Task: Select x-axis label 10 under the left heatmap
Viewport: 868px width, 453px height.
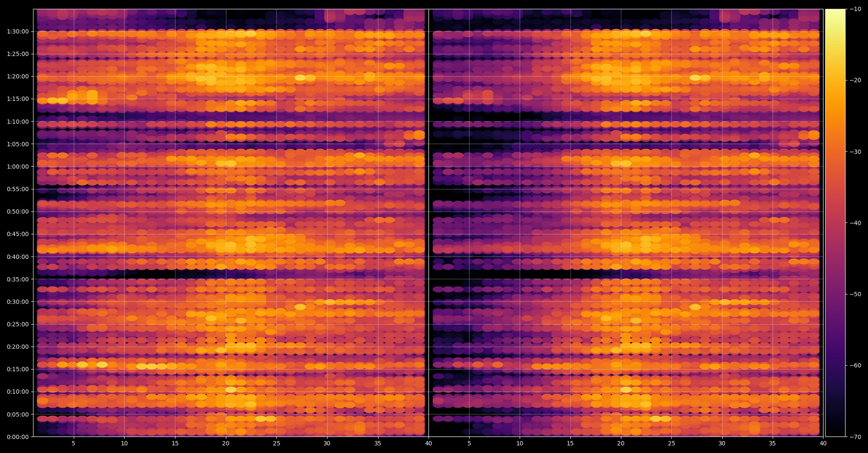Action: (x=124, y=444)
